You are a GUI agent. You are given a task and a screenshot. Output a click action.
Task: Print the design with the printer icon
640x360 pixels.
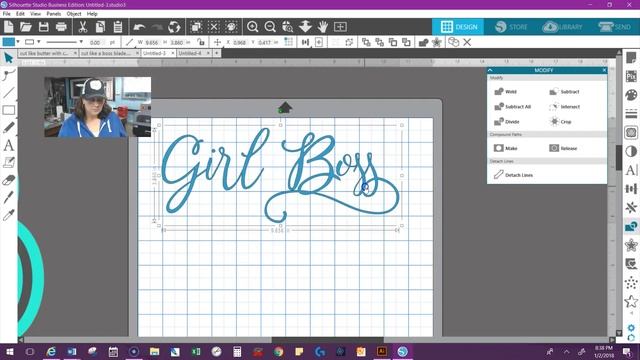(61, 27)
